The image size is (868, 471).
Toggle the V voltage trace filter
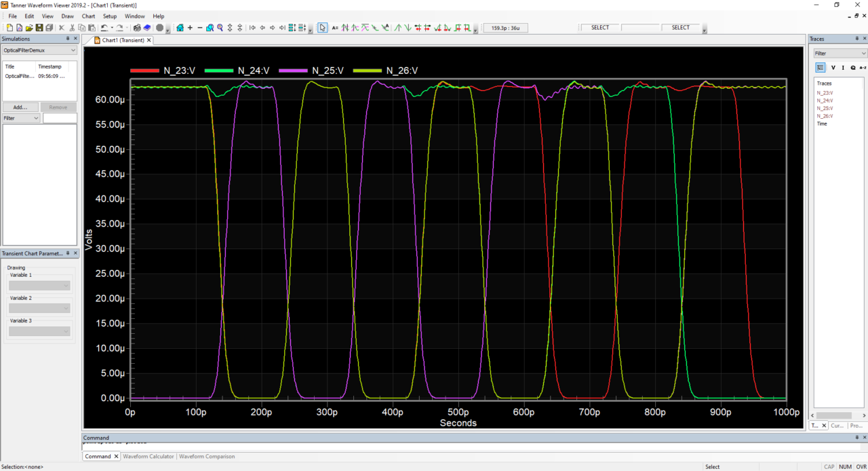click(x=833, y=67)
